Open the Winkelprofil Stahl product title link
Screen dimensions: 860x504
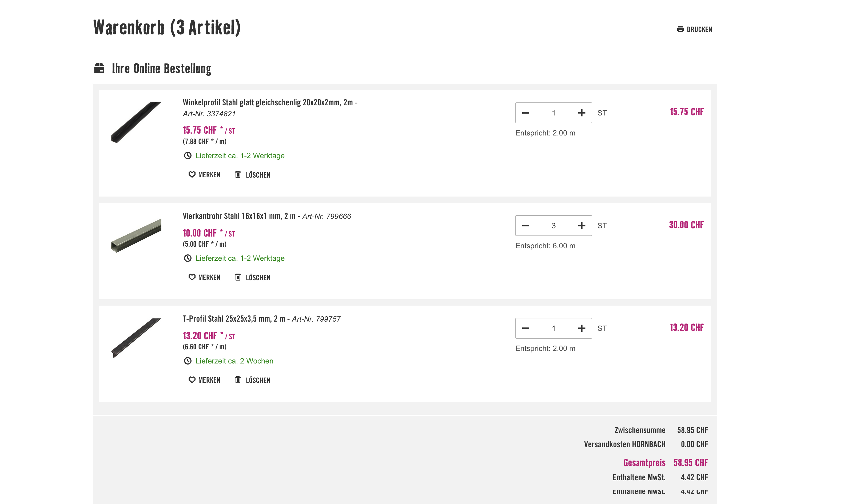click(x=268, y=102)
